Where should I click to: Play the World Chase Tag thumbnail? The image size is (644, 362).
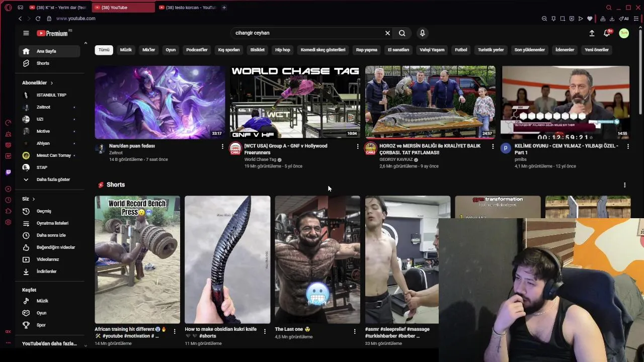pyautogui.click(x=295, y=102)
